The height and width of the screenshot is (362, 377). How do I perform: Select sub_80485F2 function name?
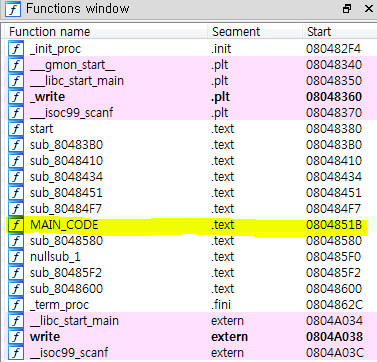coord(66,273)
